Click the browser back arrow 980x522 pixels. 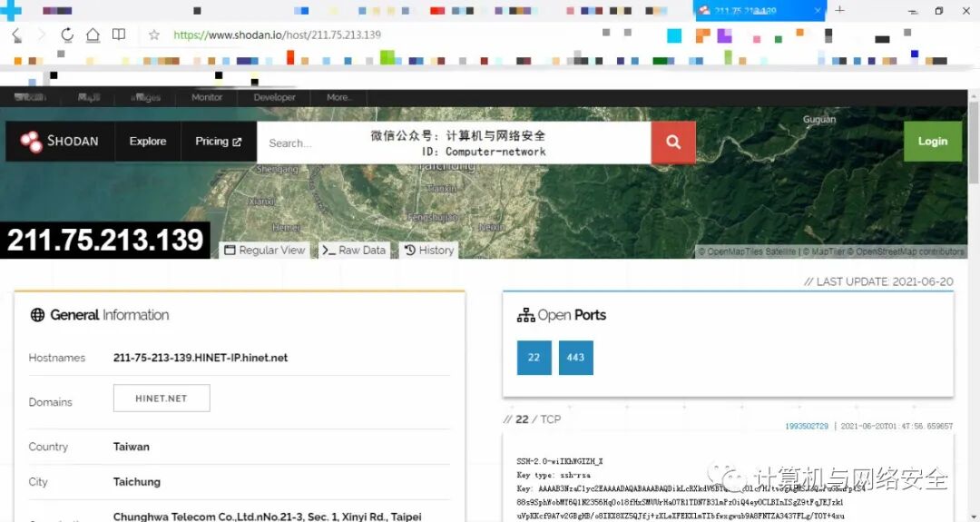[x=17, y=35]
